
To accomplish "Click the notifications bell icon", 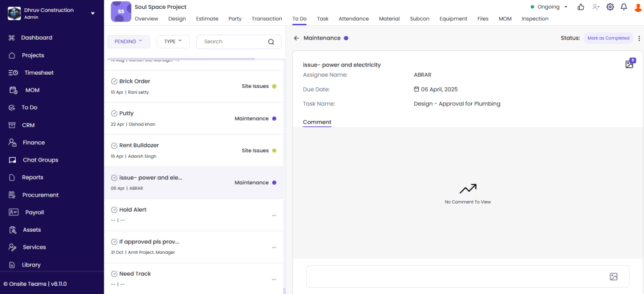I will pos(624,7).
